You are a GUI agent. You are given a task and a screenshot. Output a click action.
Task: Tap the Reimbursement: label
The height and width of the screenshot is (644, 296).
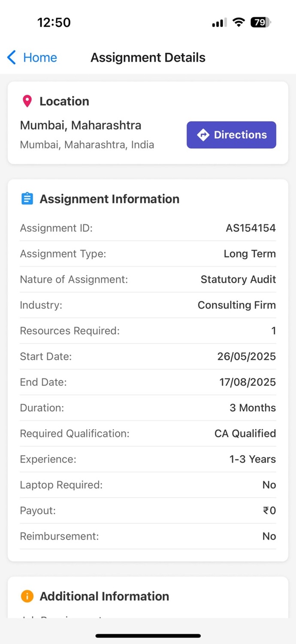60,536
